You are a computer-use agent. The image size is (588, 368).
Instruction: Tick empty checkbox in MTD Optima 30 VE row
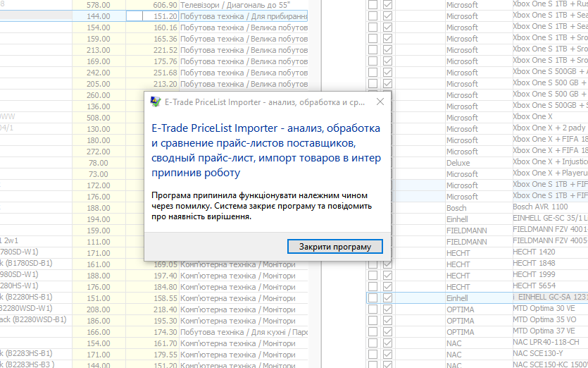point(373,309)
